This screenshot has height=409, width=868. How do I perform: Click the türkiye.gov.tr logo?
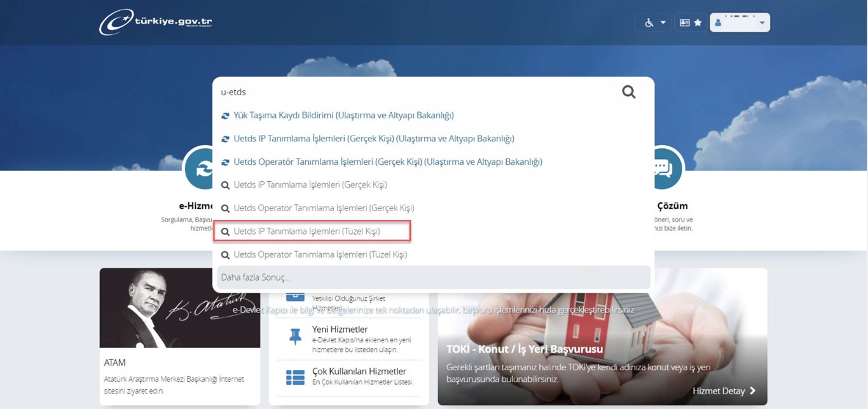pyautogui.click(x=156, y=22)
